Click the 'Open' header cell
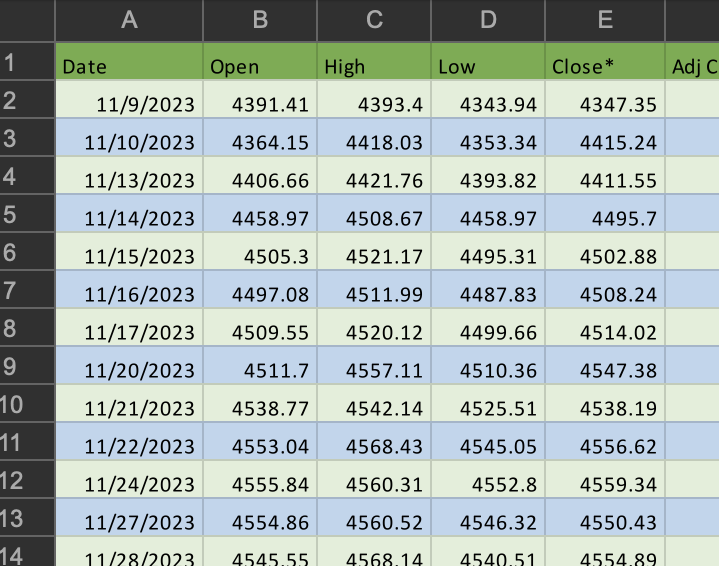The height and width of the screenshot is (566, 719). (x=260, y=61)
